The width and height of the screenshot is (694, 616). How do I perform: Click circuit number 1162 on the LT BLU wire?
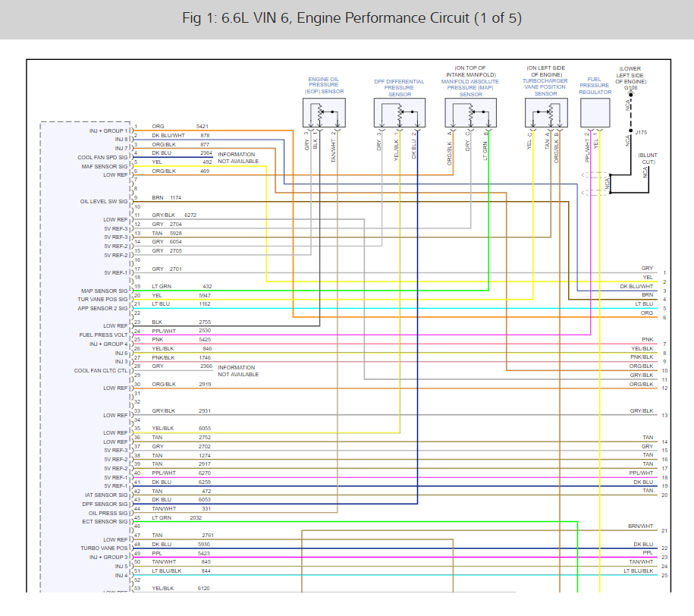pyautogui.click(x=205, y=304)
